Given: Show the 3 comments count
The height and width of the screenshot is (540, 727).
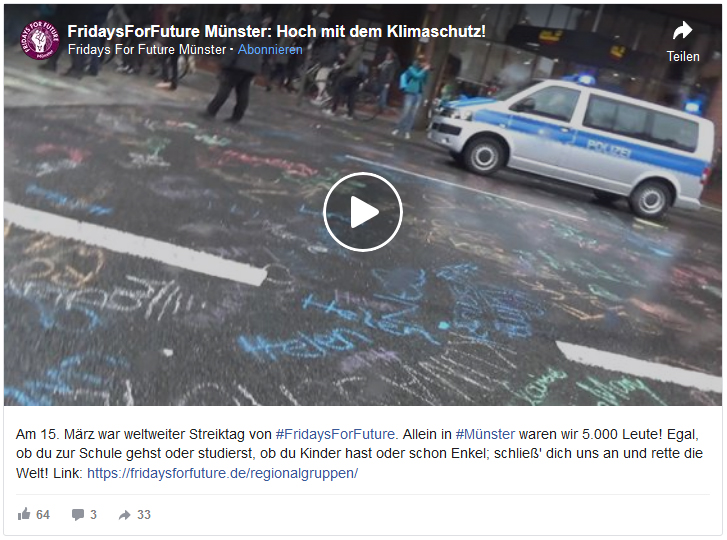Looking at the screenshot, I should coord(93,515).
